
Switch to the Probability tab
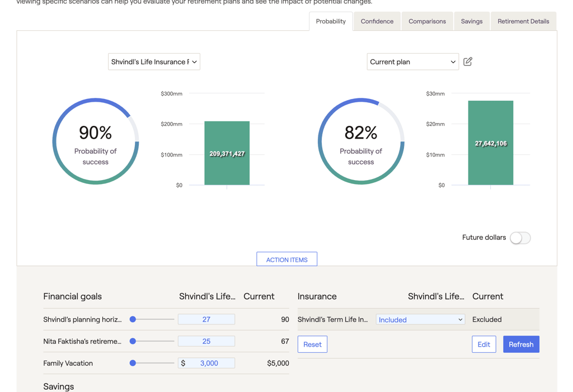[331, 21]
